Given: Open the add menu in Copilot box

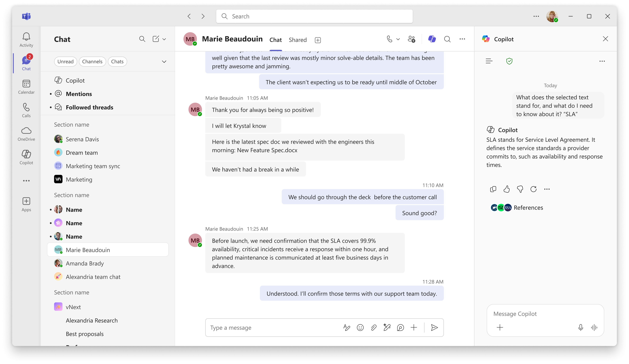Looking at the screenshot, I should 500,327.
